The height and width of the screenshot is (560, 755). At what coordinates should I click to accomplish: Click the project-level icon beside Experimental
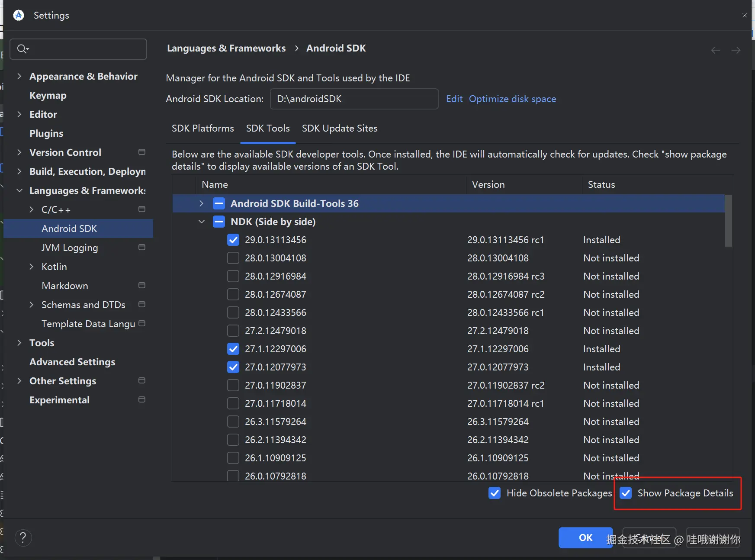tap(141, 400)
